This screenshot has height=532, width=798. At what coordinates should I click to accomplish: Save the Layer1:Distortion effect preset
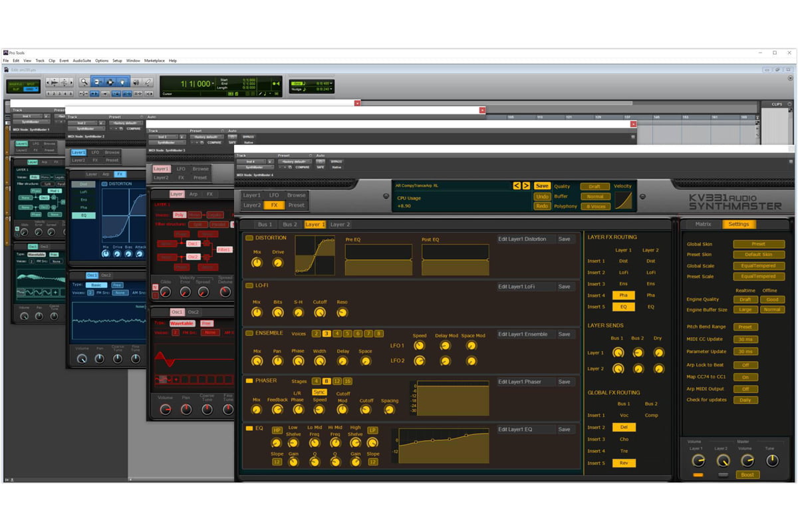pyautogui.click(x=564, y=239)
